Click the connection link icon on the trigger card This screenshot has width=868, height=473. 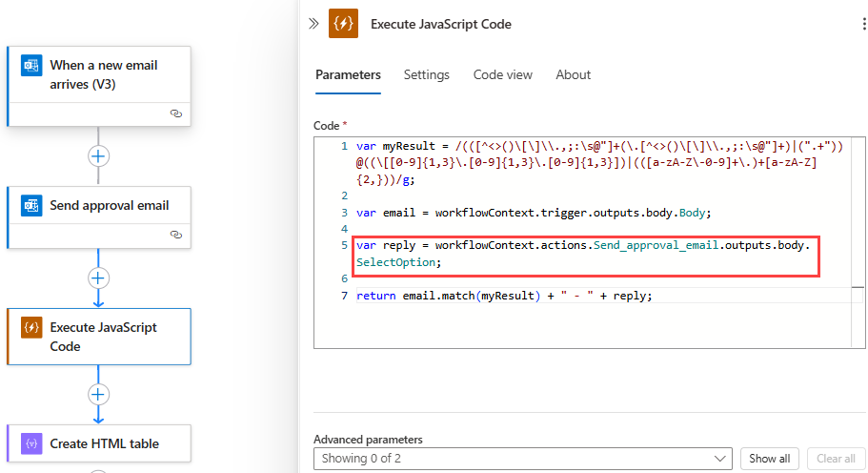(x=175, y=113)
